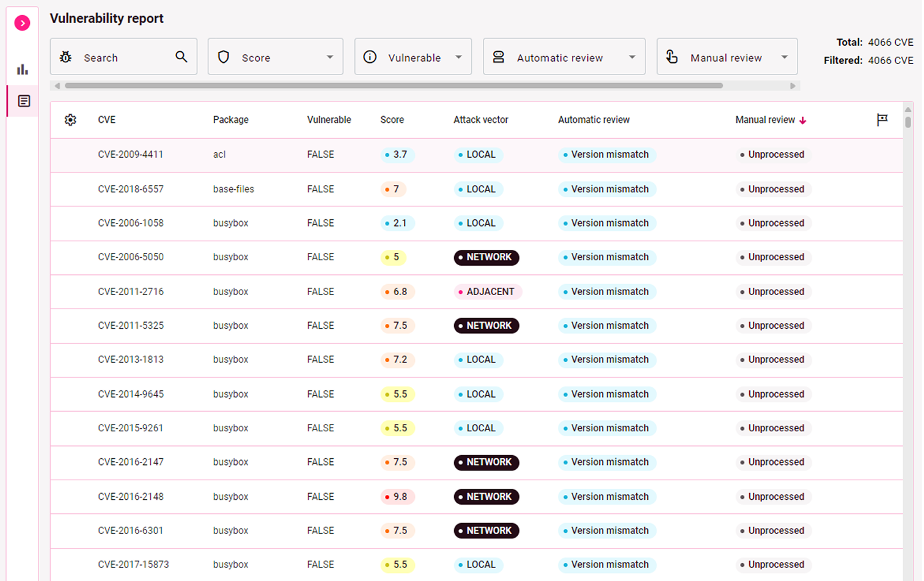924x581 pixels.
Task: Click the magnifier search icon
Action: pyautogui.click(x=182, y=57)
